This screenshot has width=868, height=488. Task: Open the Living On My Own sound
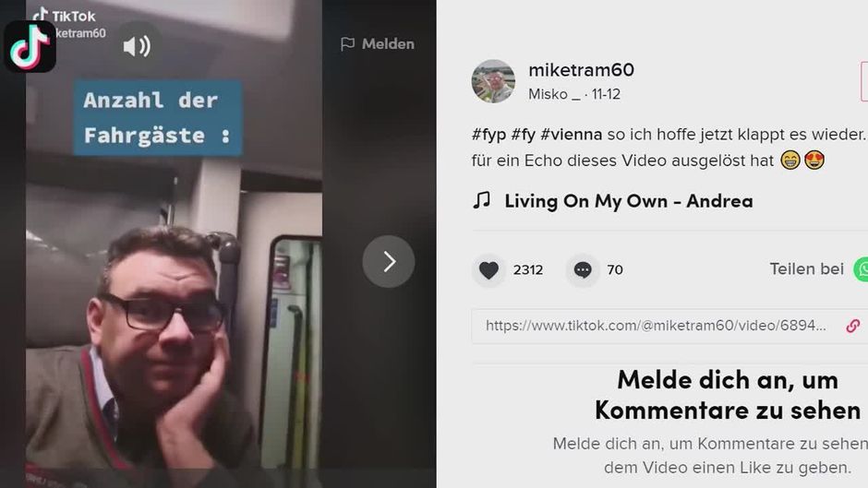pyautogui.click(x=629, y=201)
